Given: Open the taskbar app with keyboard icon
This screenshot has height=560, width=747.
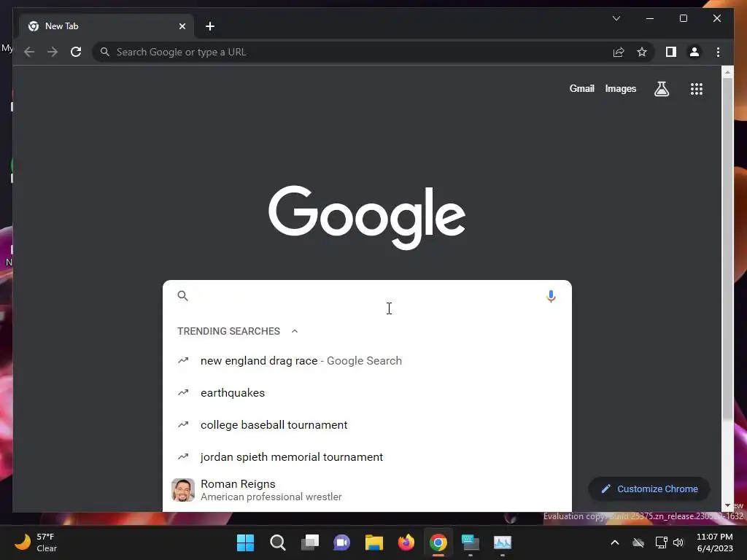Looking at the screenshot, I should pyautogui.click(x=471, y=542).
